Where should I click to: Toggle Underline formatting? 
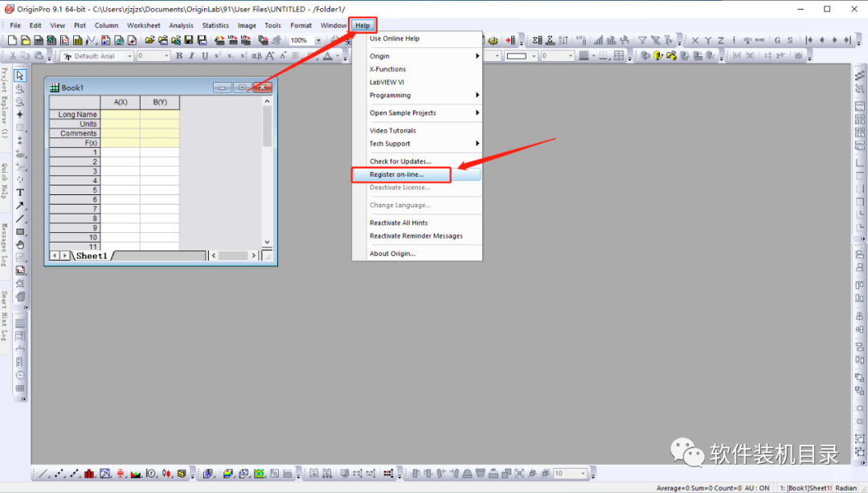point(205,56)
